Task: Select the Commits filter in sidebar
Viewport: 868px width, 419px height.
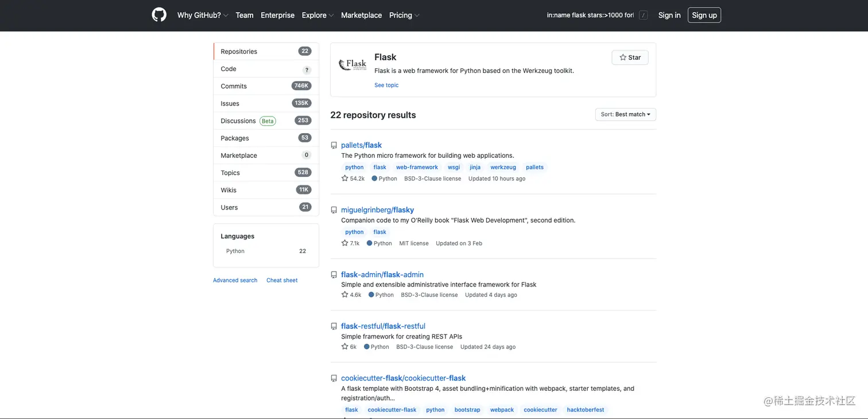Action: click(234, 86)
